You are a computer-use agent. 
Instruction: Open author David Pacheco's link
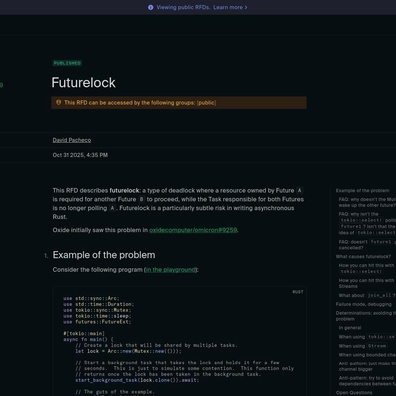(72, 140)
